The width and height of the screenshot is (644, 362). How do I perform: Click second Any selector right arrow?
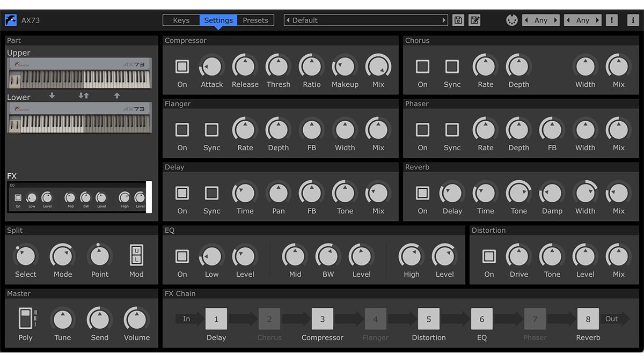coord(597,20)
